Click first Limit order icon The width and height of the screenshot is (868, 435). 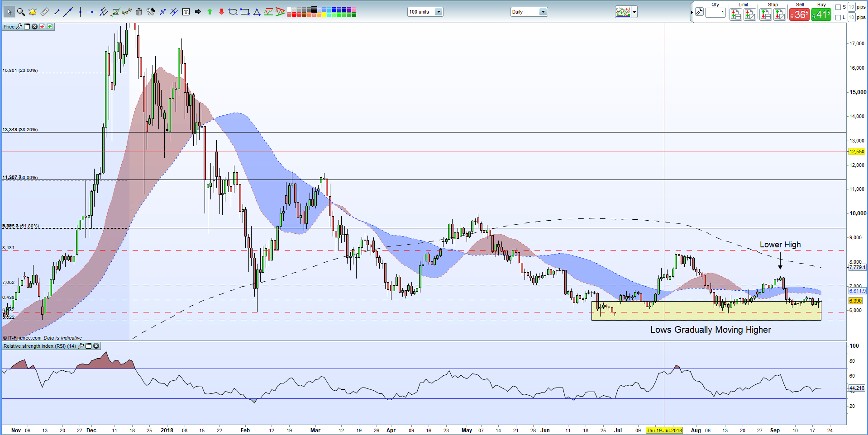tap(736, 14)
